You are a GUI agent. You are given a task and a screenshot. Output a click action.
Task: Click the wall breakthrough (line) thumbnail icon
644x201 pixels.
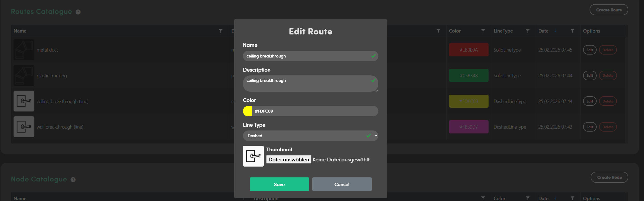click(x=24, y=127)
